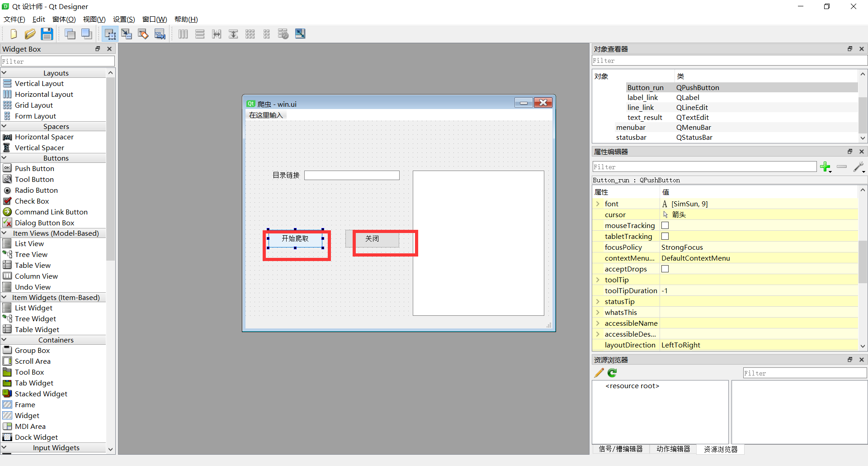Click the New form toolbar icon

click(x=13, y=34)
